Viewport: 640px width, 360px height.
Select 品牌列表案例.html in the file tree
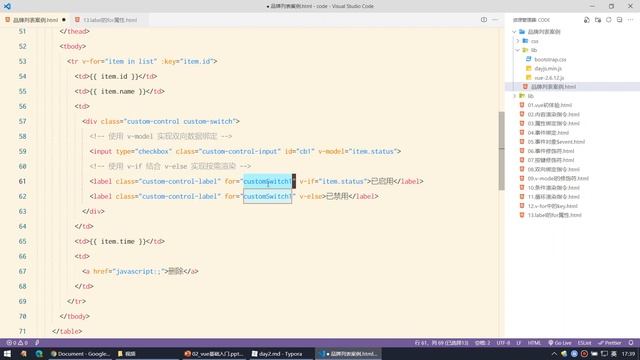[553, 87]
